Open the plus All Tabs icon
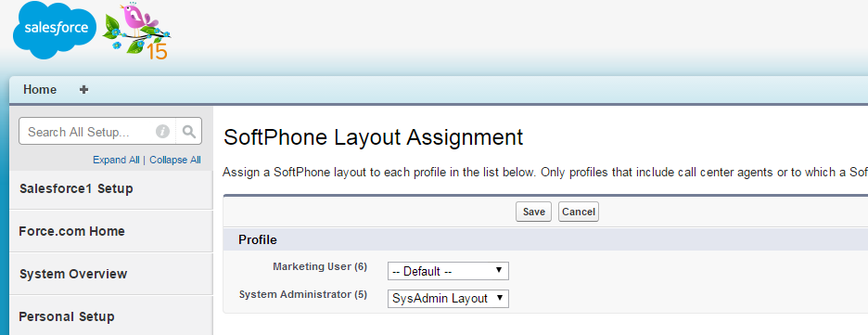This screenshot has width=868, height=335. pyautogui.click(x=83, y=90)
